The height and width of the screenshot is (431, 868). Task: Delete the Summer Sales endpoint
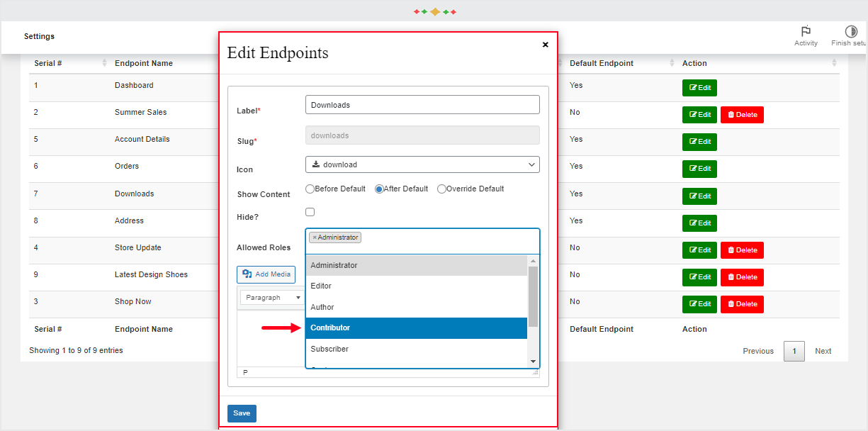tap(742, 115)
